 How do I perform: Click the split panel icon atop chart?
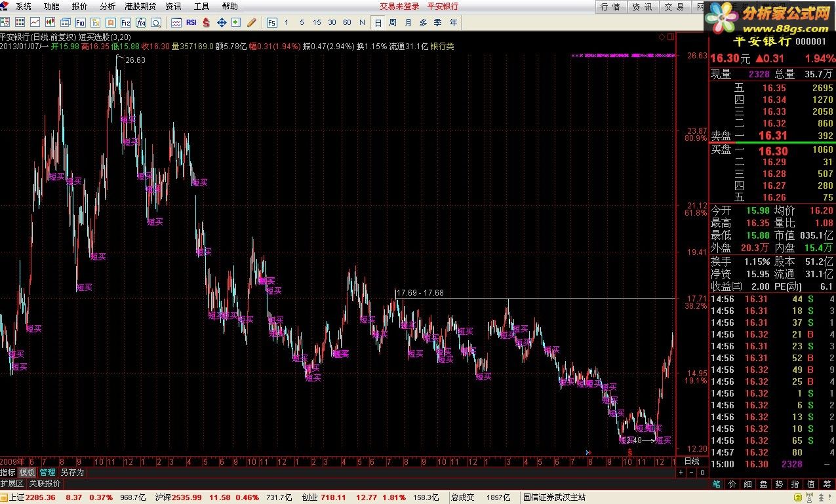click(671, 37)
